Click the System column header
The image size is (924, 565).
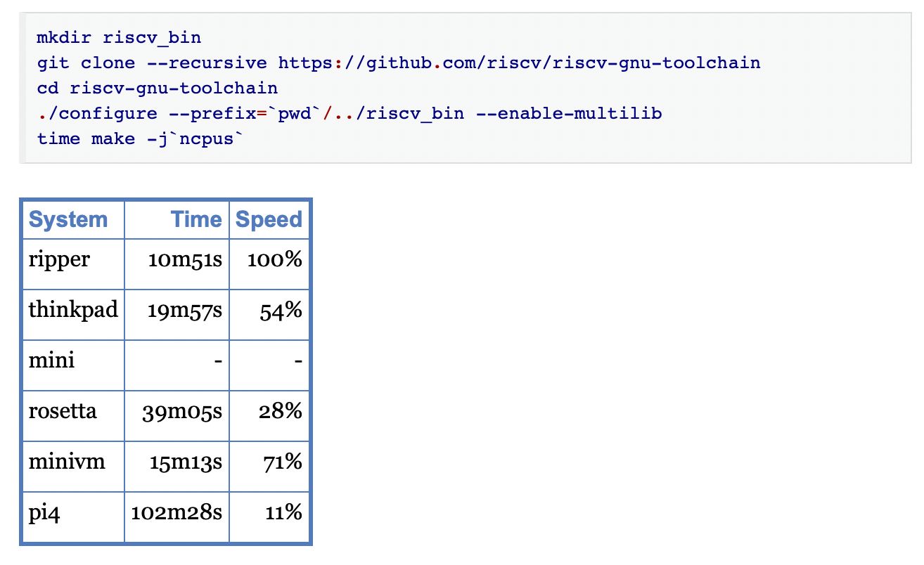pos(68,220)
